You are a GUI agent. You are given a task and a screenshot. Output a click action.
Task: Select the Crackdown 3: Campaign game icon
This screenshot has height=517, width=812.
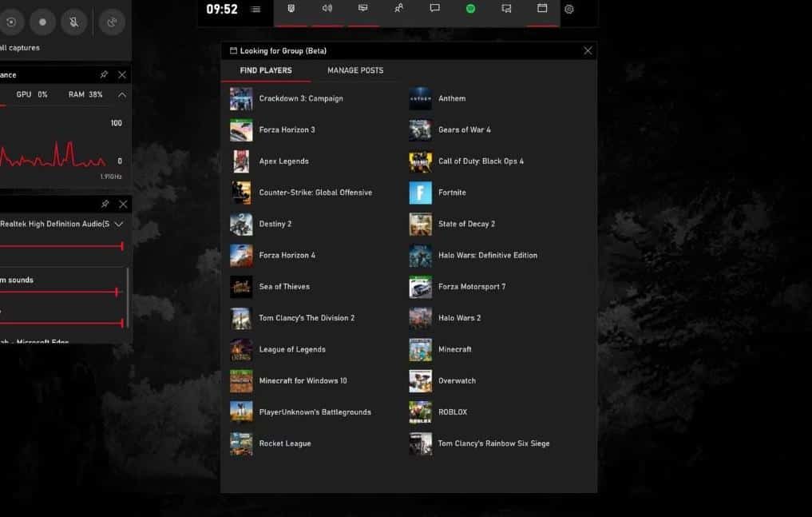pyautogui.click(x=241, y=98)
